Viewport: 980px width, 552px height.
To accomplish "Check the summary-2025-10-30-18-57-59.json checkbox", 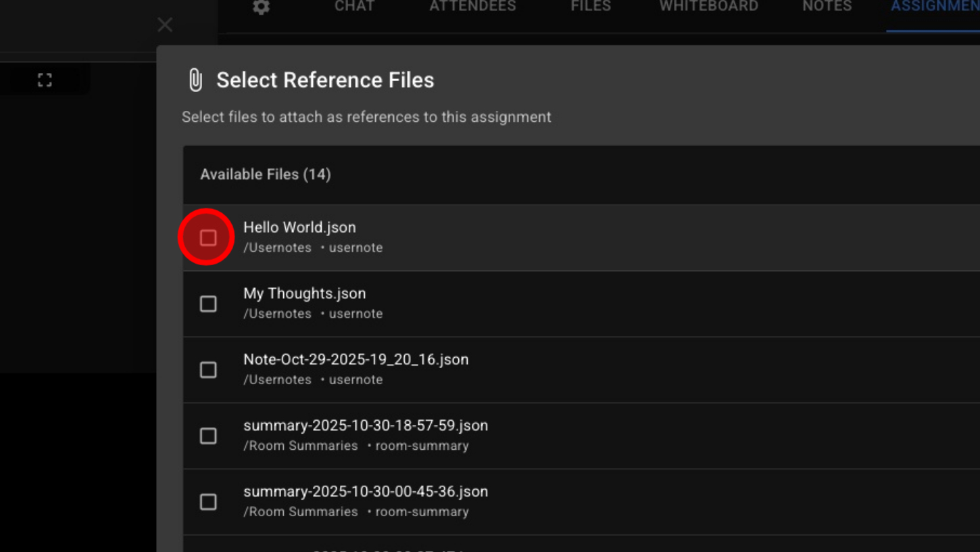I will point(208,436).
